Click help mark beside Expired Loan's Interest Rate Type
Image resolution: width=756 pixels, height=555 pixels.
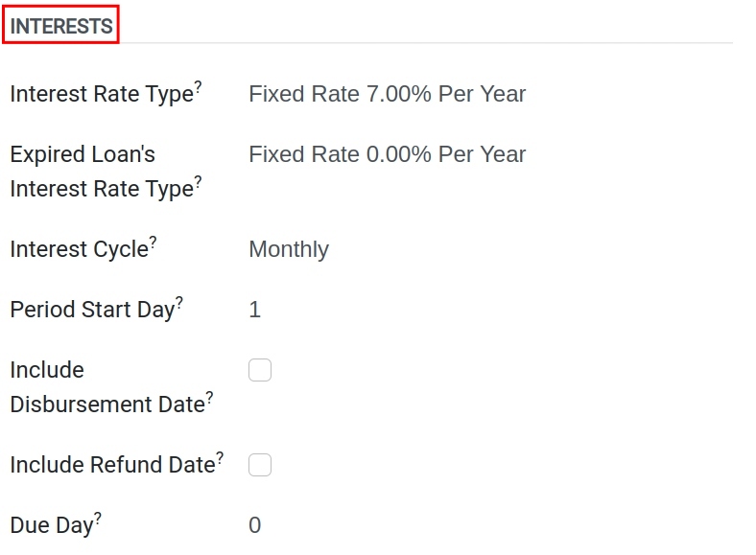click(x=199, y=181)
